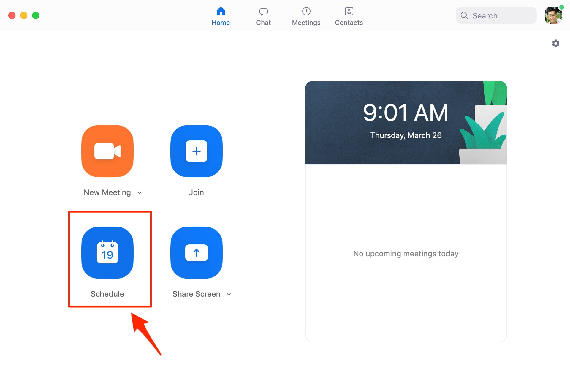Viewport: 570px width, 392px height.
Task: Click the Join meeting plus icon
Action: click(196, 151)
